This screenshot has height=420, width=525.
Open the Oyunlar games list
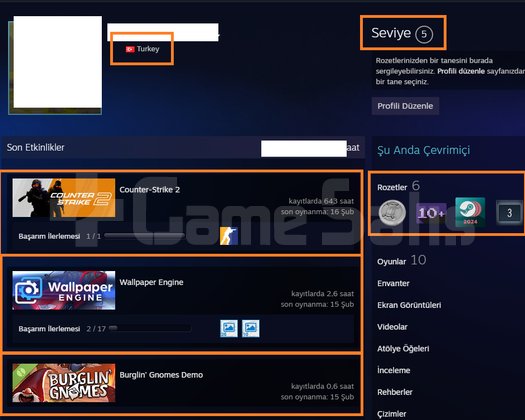[x=391, y=262]
